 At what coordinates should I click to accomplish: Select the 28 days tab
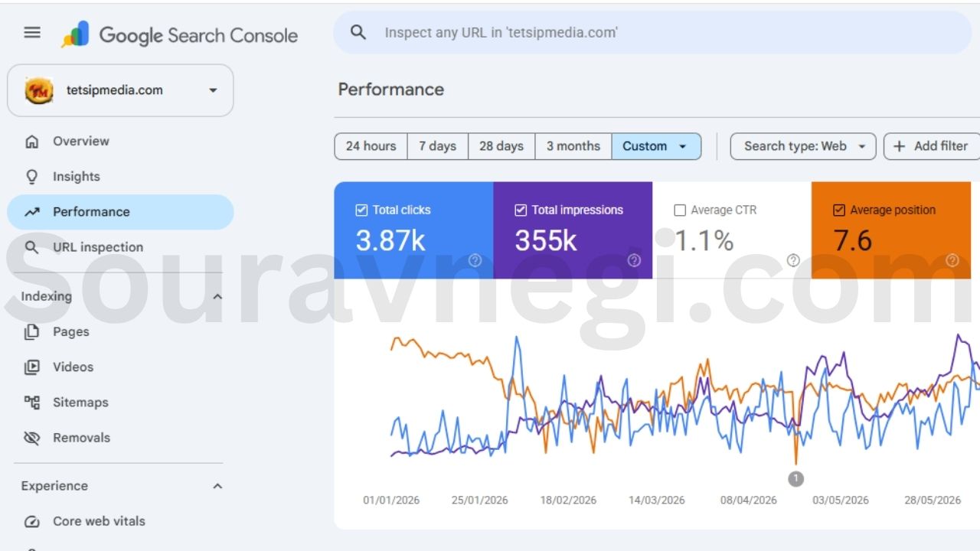pyautogui.click(x=501, y=146)
